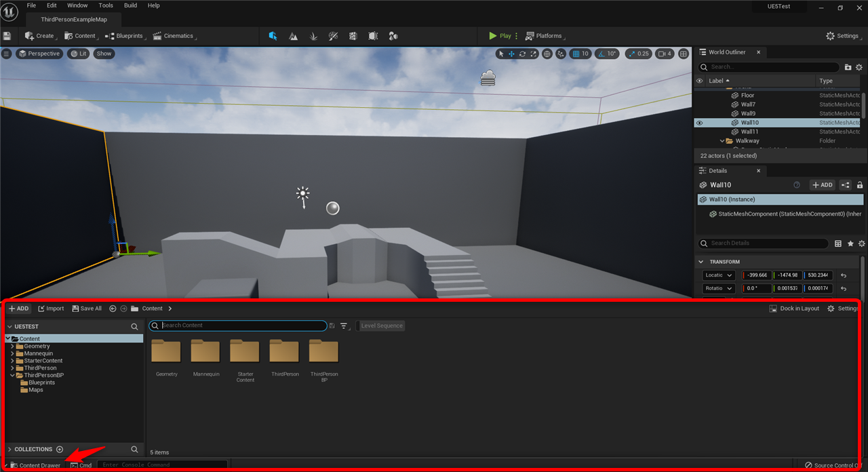
Task: Toggle rotation snap angle icon
Action: coord(601,54)
